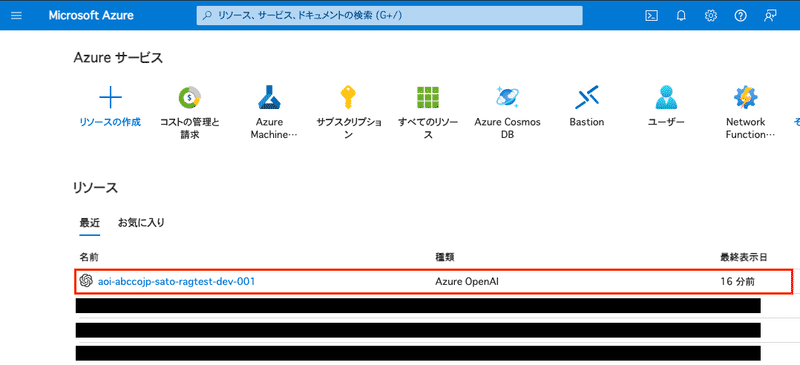Open Azure Cosmos DB icon
The image size is (800, 365).
[507, 97]
